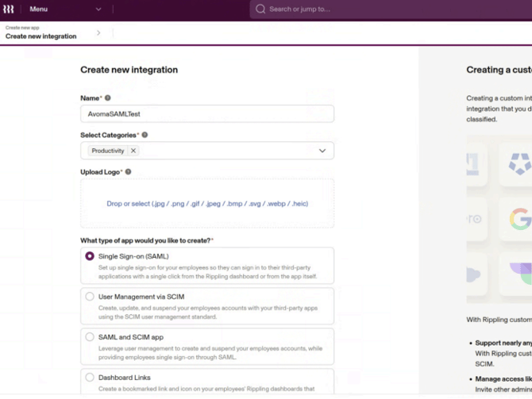This screenshot has height=399, width=532.
Task: Click the Select Categories info icon
Action: click(x=145, y=135)
